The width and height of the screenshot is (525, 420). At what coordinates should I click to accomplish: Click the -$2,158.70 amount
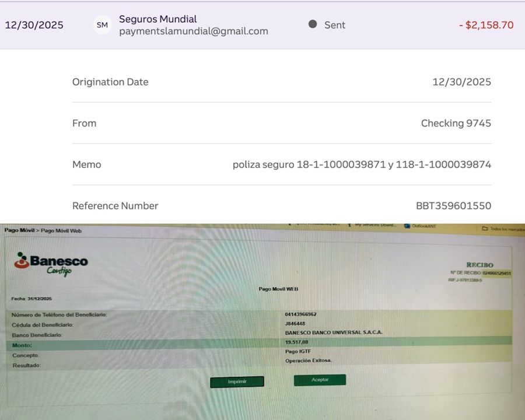tap(486, 25)
